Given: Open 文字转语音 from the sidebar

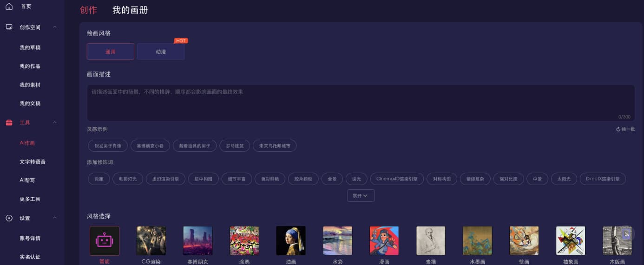Looking at the screenshot, I should tap(33, 162).
